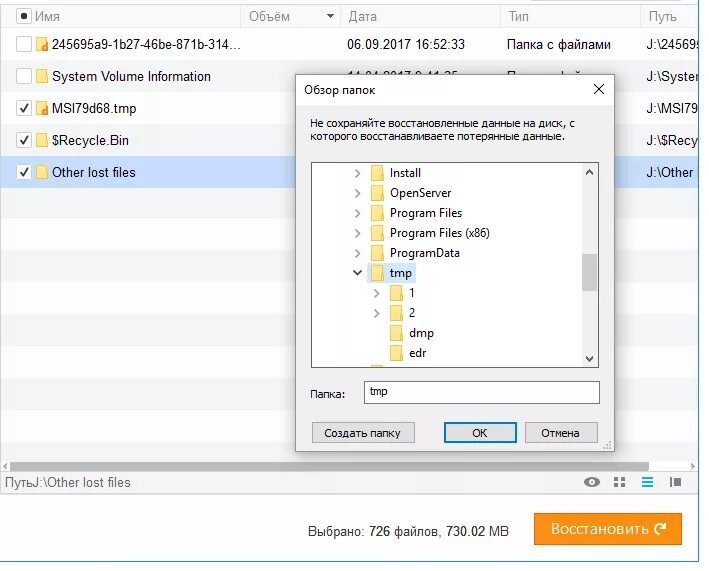Expand subfolder 1 under tmp

click(377, 293)
